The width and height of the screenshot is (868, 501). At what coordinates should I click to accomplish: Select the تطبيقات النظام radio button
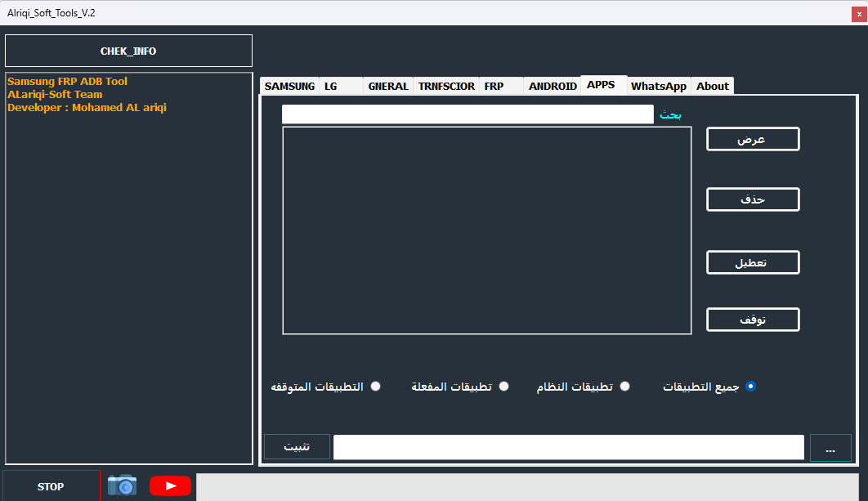(624, 386)
